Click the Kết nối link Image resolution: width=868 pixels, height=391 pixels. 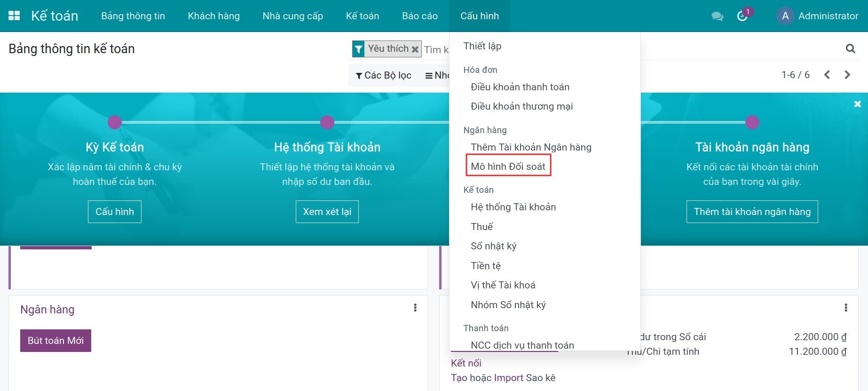[466, 363]
